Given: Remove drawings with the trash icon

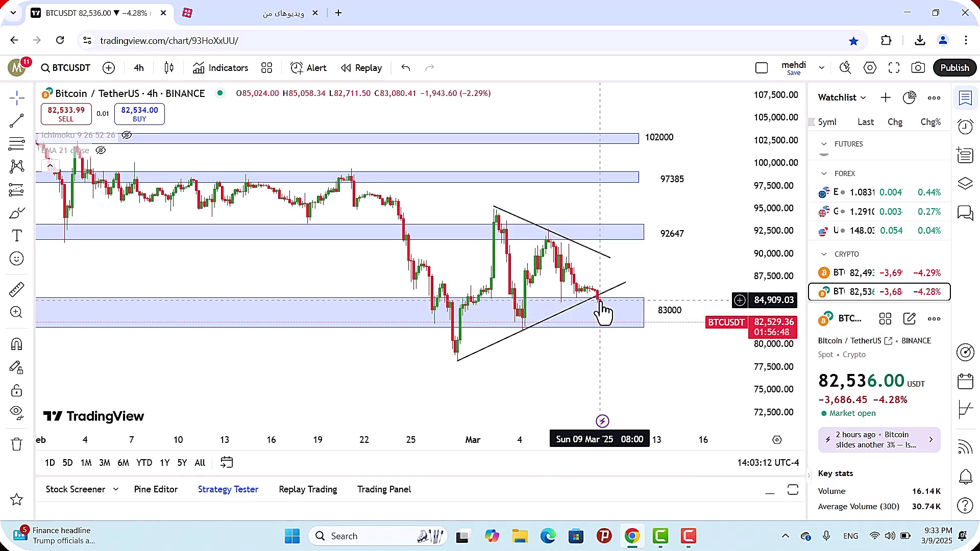Looking at the screenshot, I should tap(17, 444).
